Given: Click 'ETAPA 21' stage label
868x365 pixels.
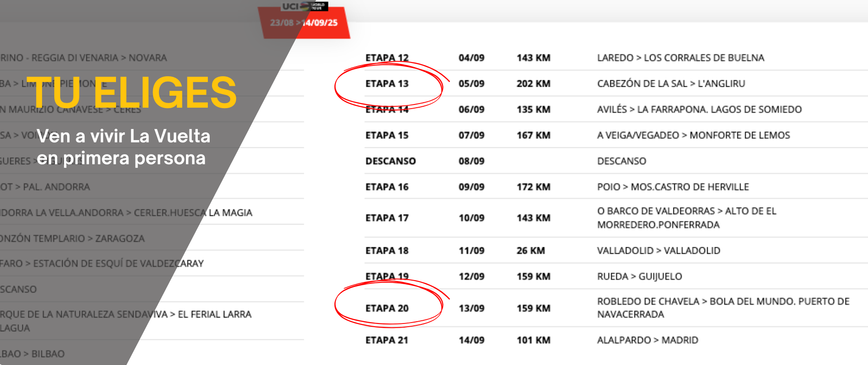Looking at the screenshot, I should 387,340.
